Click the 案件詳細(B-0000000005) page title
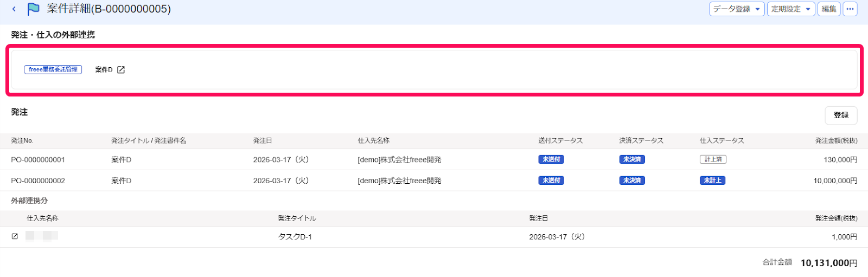Viewport: 868px width, 277px height. click(x=108, y=9)
